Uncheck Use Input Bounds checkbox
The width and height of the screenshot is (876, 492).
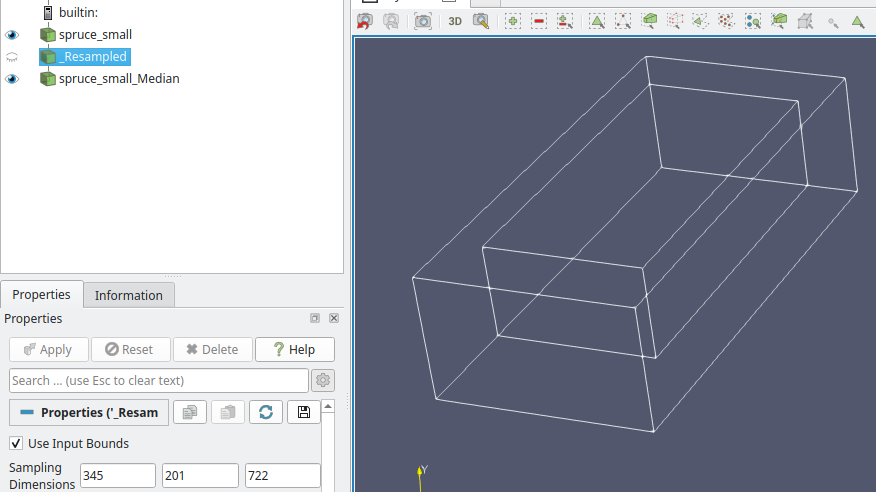click(x=16, y=443)
